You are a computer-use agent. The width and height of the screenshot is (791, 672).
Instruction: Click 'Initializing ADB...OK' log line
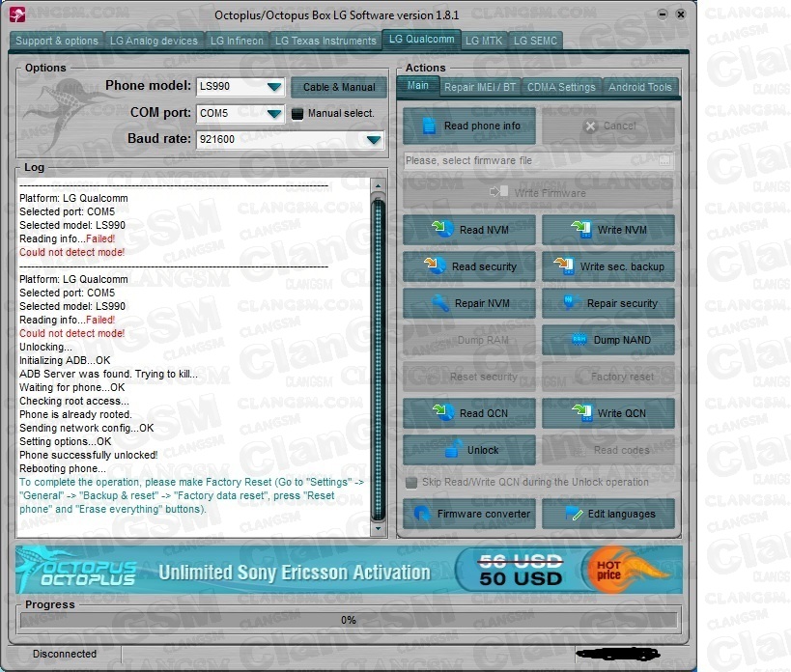tap(65, 360)
